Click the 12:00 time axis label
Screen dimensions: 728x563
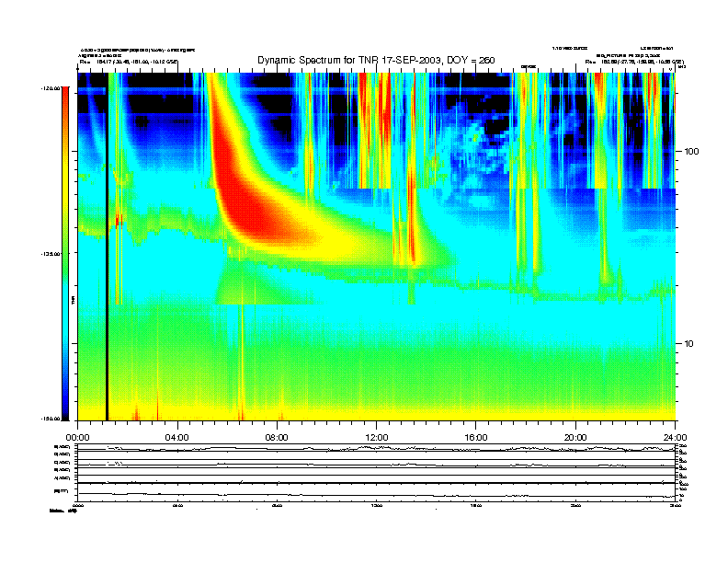point(377,438)
